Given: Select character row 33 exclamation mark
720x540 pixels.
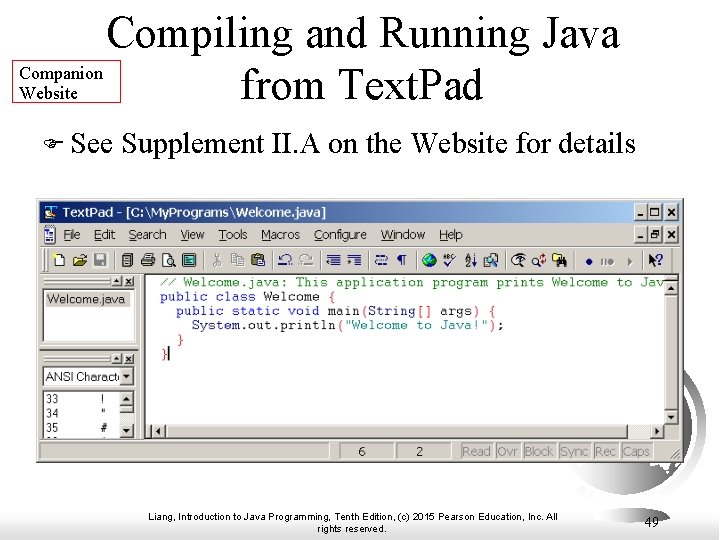Looking at the screenshot, I should tap(81, 399).
